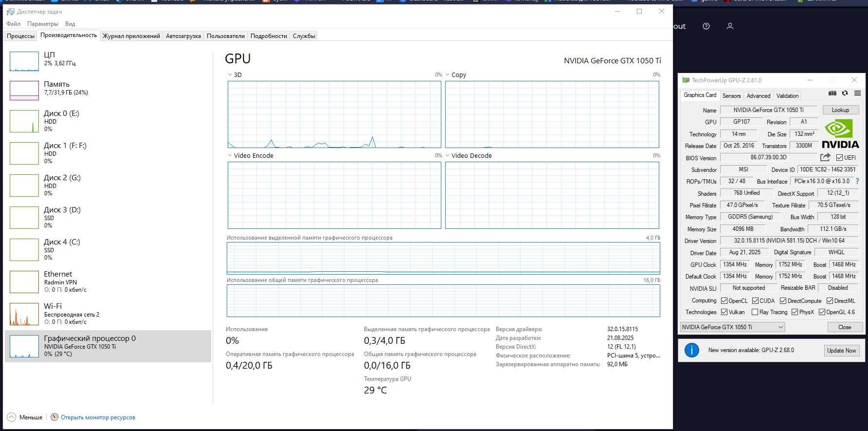Click the blue info icon in update notice

point(691,350)
